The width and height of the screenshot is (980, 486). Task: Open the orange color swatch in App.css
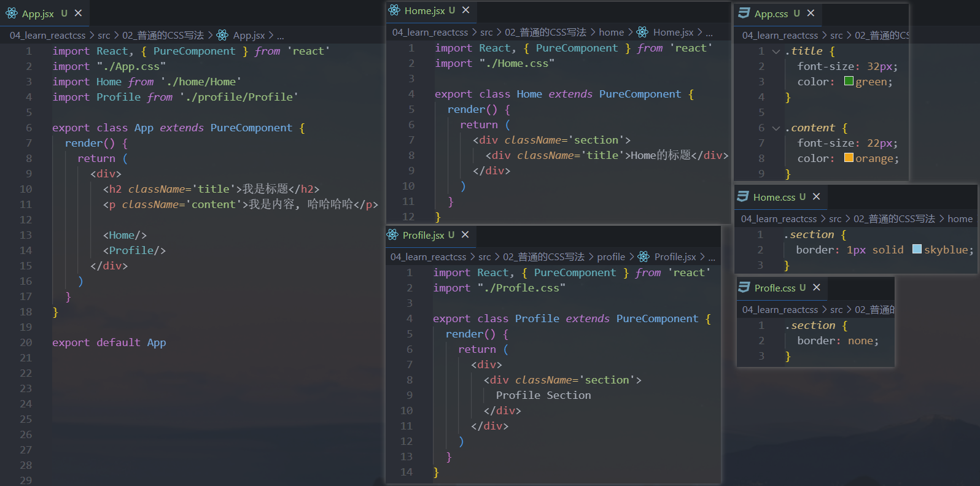pos(849,158)
